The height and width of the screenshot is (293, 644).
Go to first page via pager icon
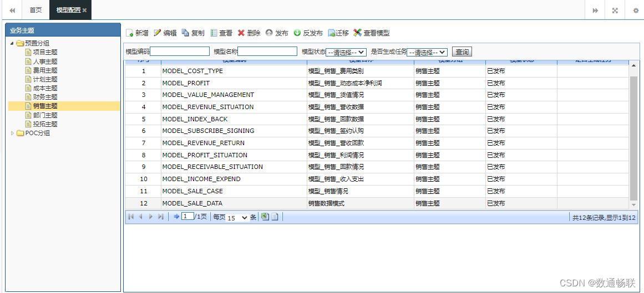pyautogui.click(x=131, y=217)
